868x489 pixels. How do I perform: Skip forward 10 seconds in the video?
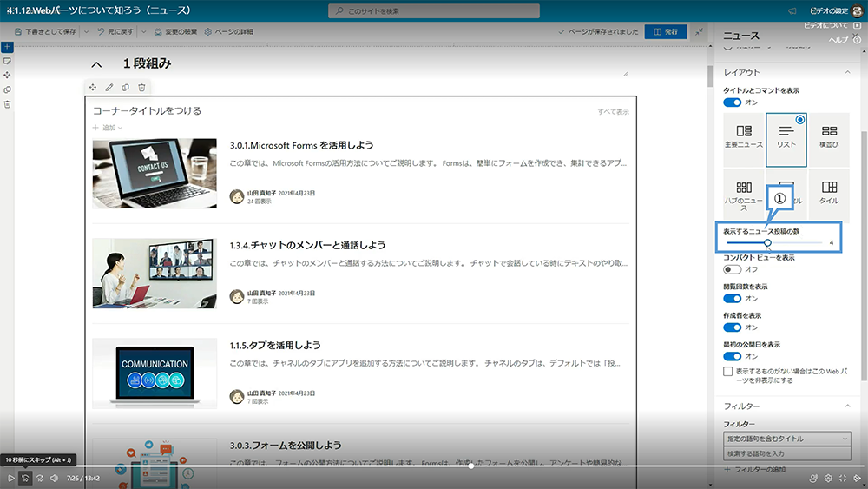40,478
